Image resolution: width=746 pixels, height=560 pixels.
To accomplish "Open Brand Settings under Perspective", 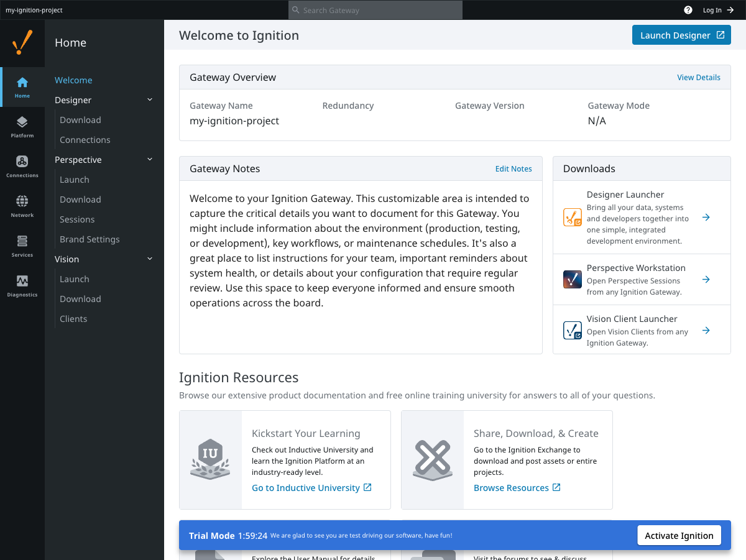I will click(x=90, y=239).
